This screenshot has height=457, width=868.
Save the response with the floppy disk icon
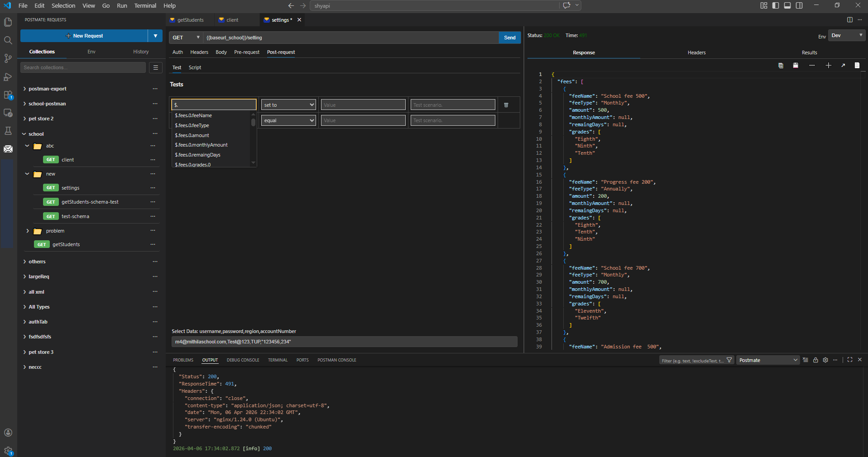click(x=796, y=65)
